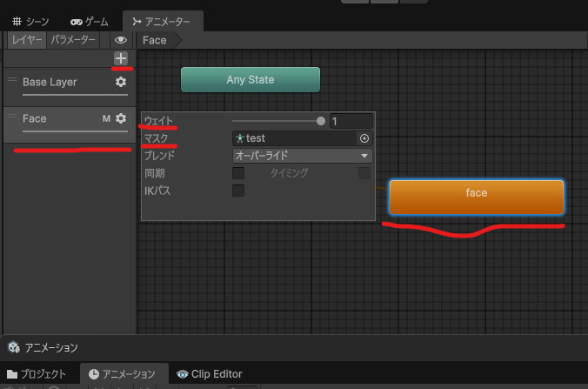Click the マスク label

(157, 138)
